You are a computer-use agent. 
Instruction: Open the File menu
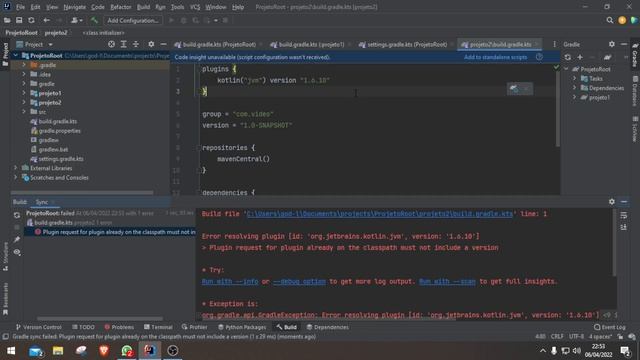point(20,7)
